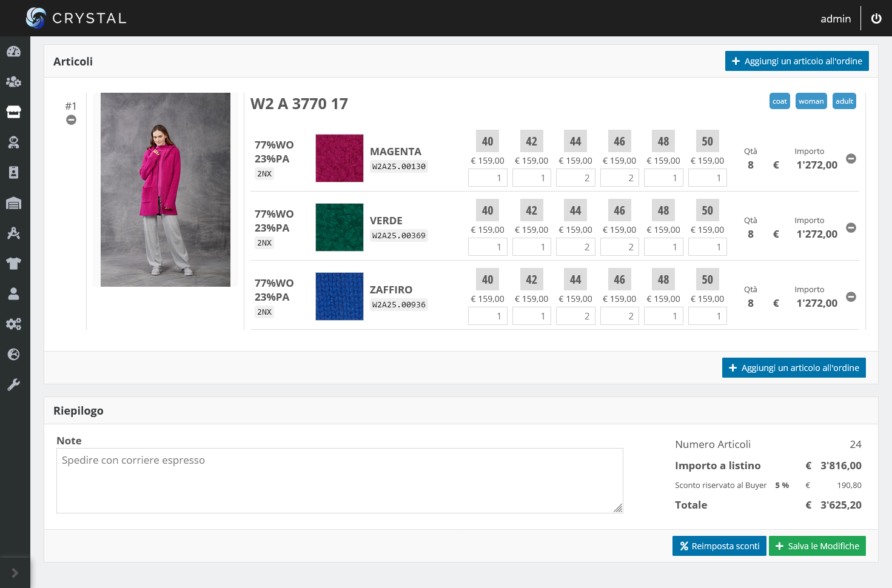Expand the sidebar with the chevron arrow
892x588 pixels.
(x=15, y=573)
